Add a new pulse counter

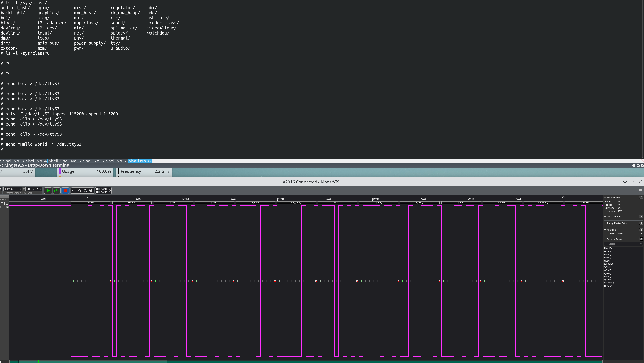click(x=641, y=217)
